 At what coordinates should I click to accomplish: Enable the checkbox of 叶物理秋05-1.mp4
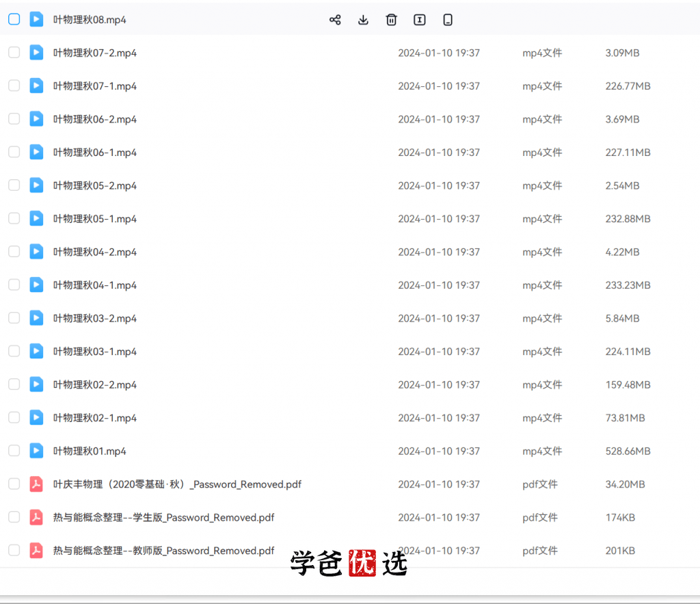14,218
